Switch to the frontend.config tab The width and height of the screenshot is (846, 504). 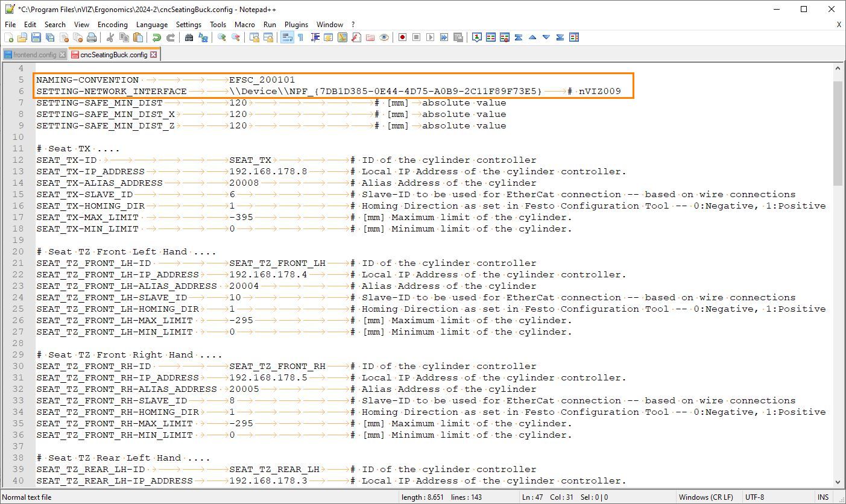click(x=34, y=54)
